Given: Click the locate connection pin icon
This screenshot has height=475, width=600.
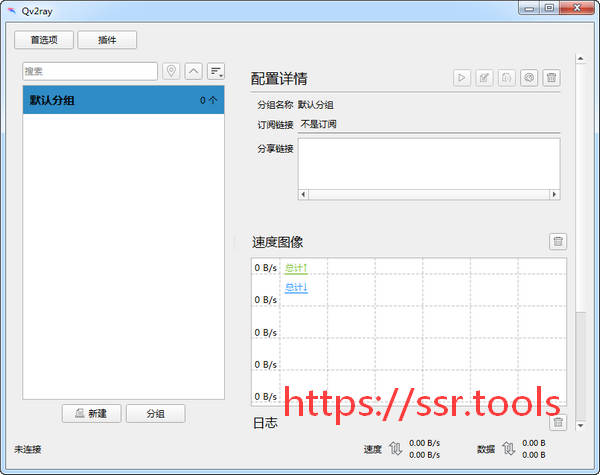Looking at the screenshot, I should pyautogui.click(x=171, y=71).
